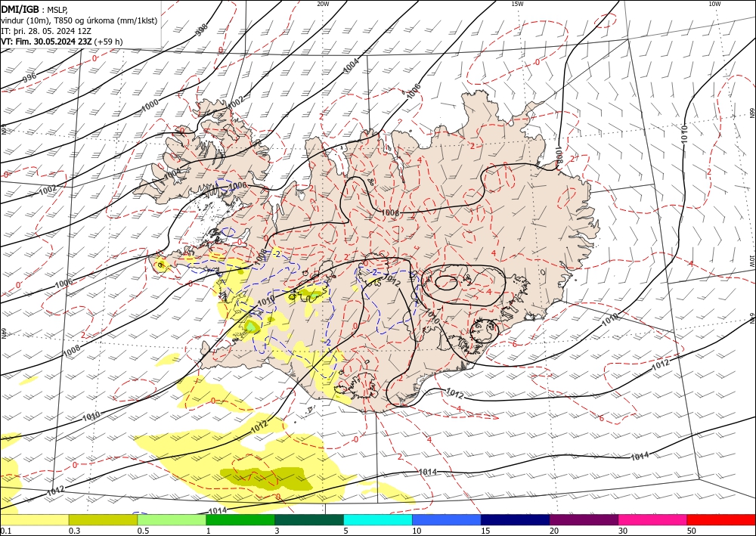756x536 pixels.
Task: Choose the purple 20–30 legend color band
Action: (584, 519)
